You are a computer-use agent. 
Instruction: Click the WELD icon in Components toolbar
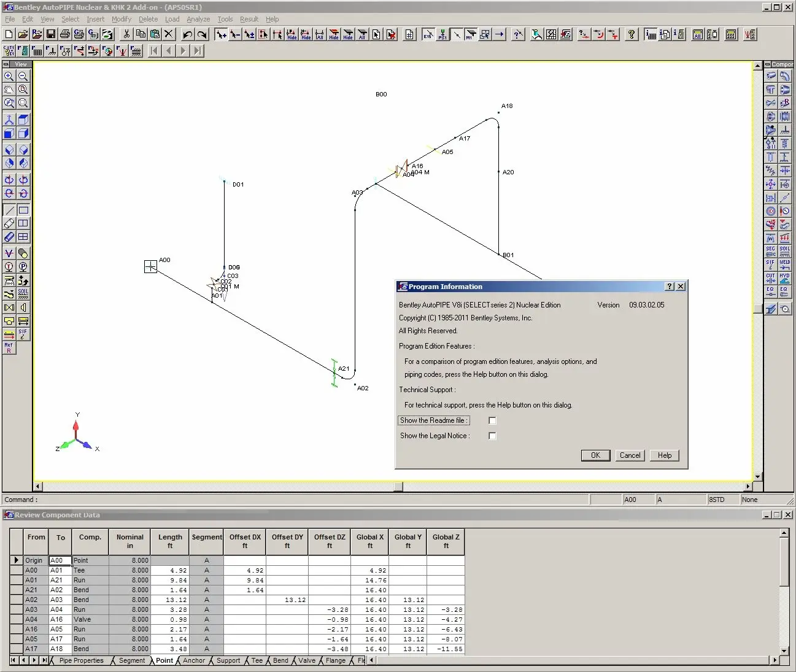tap(785, 265)
